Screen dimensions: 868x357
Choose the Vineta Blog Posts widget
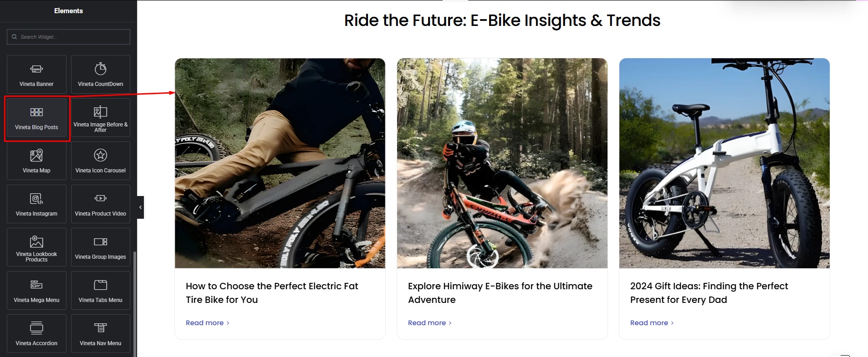coord(36,118)
